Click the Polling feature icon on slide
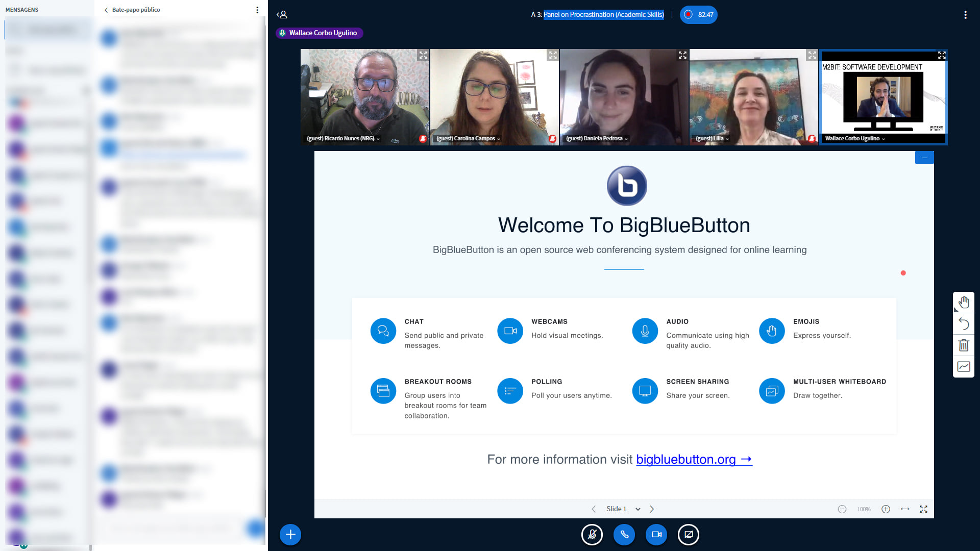This screenshot has height=551, width=980. (510, 391)
